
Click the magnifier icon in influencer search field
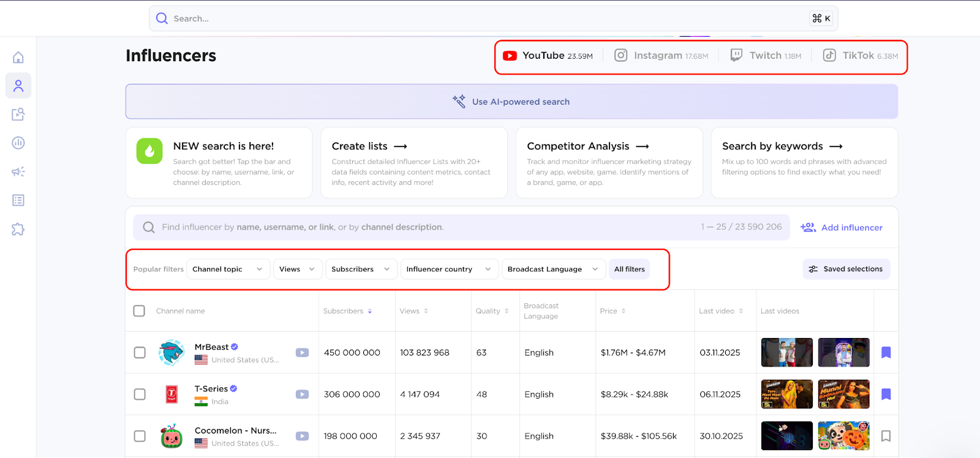tap(149, 227)
